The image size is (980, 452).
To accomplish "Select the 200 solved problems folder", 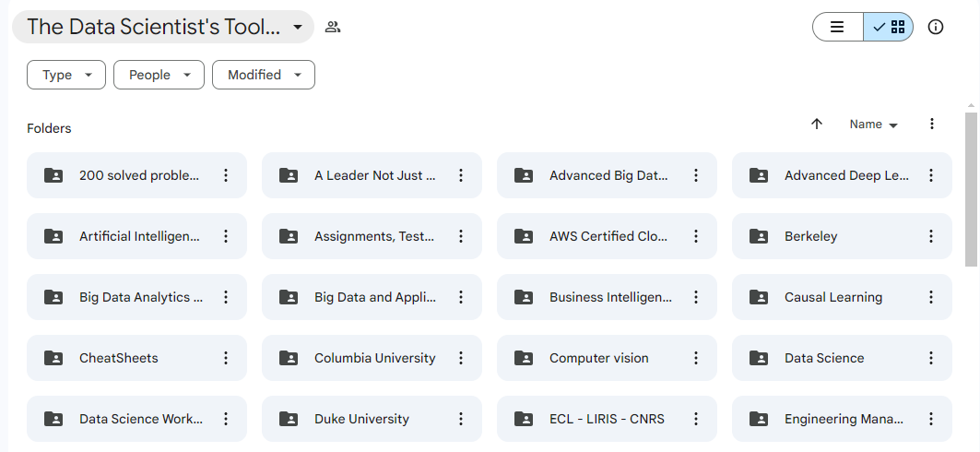I will (136, 175).
